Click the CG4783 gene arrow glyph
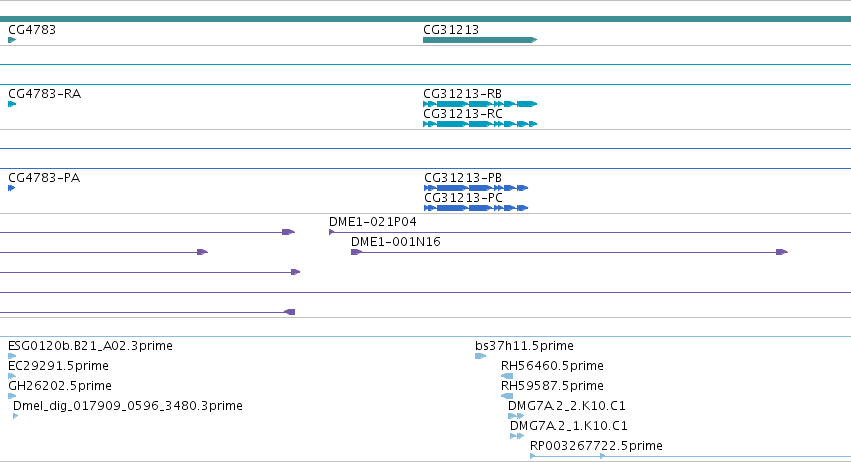The image size is (851, 462). click(12, 40)
